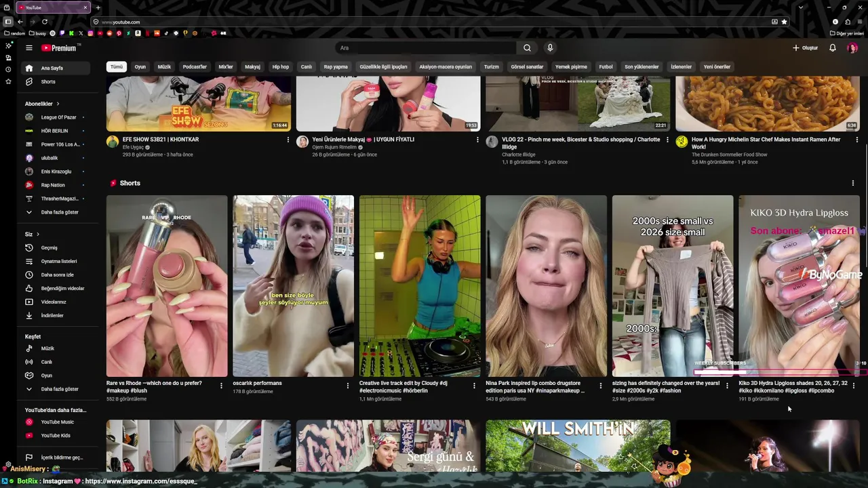Play the Rare vs Rhode short thumbnail
This screenshot has height=488, width=868.
point(167,286)
